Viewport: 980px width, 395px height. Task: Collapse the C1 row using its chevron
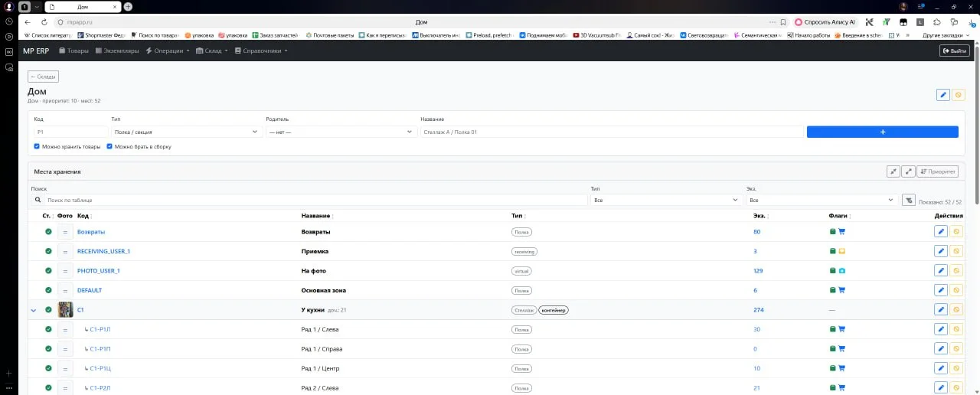34,310
